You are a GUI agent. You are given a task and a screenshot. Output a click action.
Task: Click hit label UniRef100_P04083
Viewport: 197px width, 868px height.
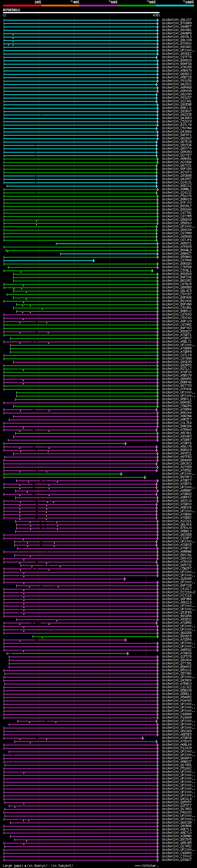176,701
